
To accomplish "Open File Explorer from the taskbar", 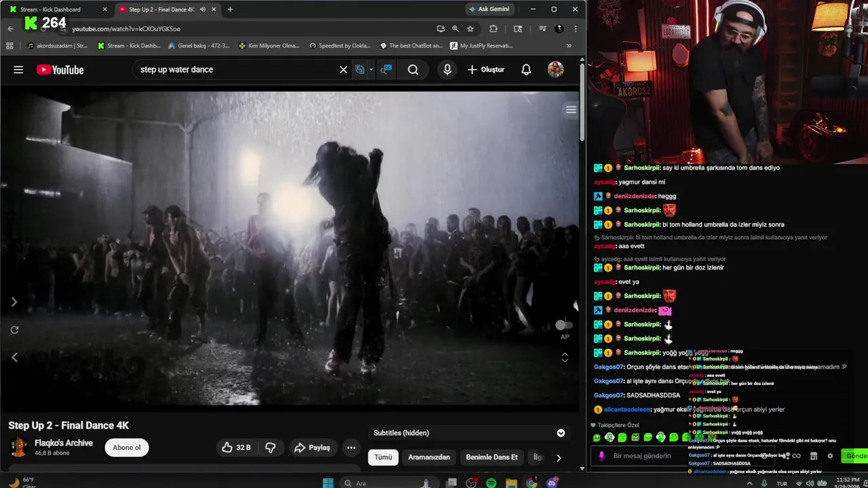I will (x=511, y=483).
